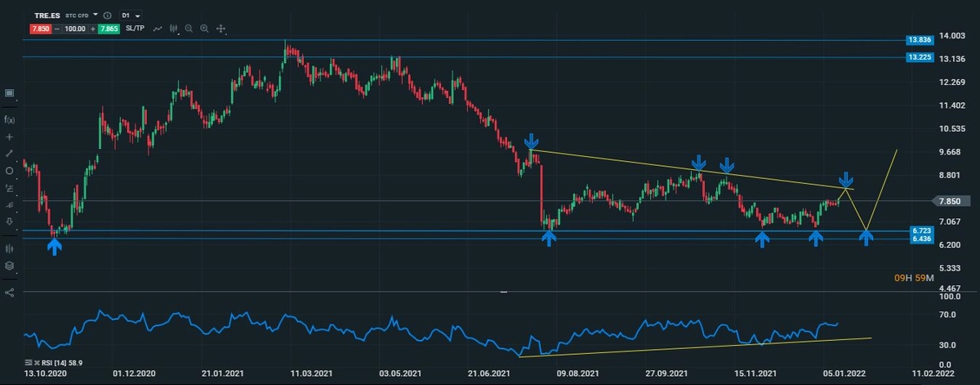Zoom in the chart with magnifier plus
This screenshot has width=980, height=385.
point(204,29)
